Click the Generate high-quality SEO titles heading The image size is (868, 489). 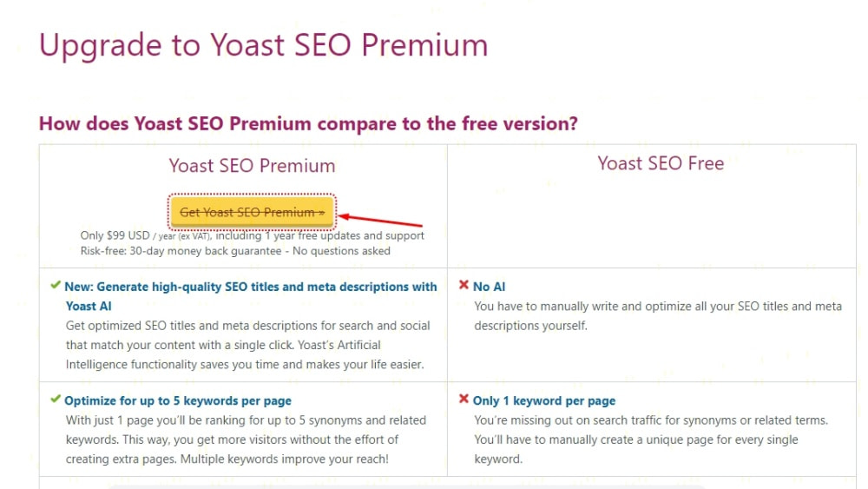click(251, 287)
